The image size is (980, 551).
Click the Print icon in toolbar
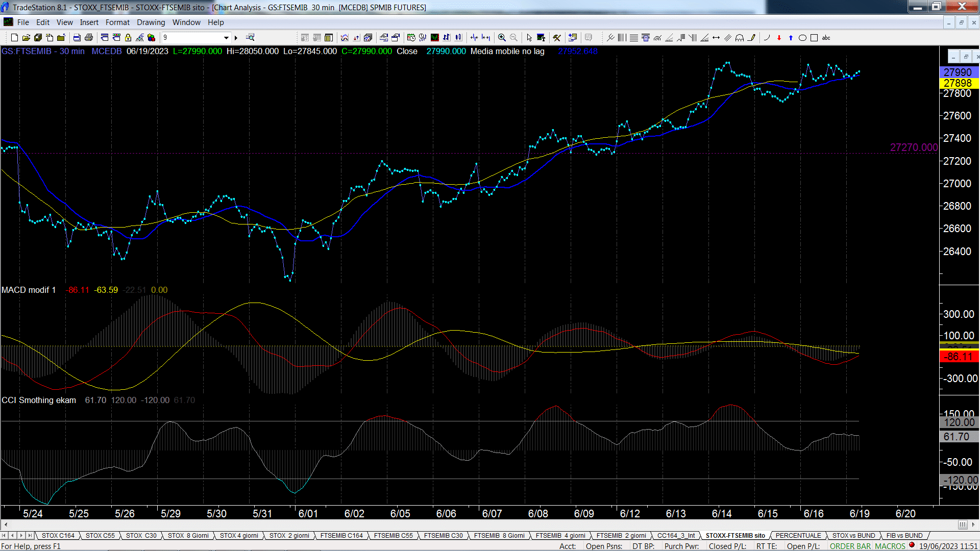click(x=89, y=37)
